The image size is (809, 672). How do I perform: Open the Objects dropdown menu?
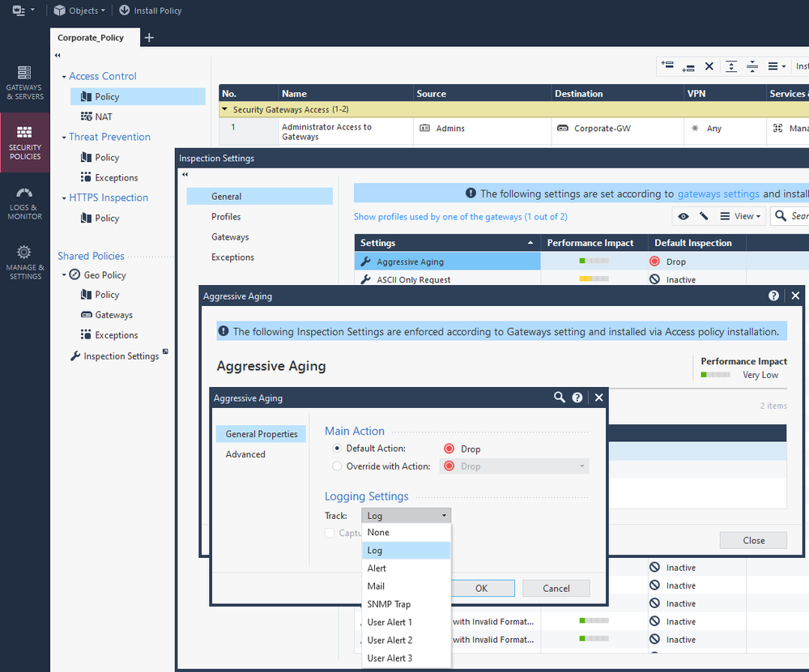[x=79, y=11]
